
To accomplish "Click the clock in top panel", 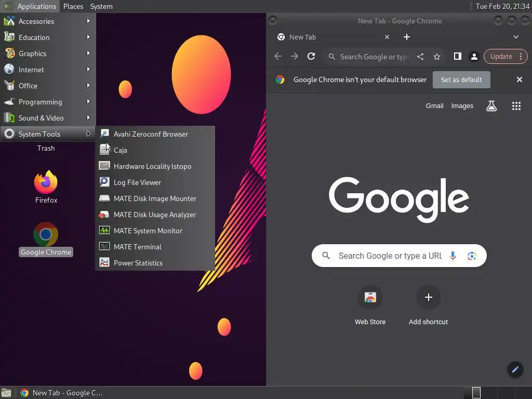I will click(x=502, y=6).
